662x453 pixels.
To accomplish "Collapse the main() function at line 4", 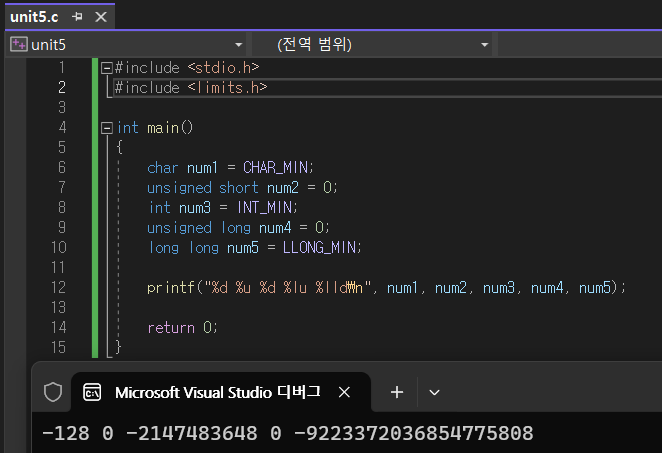I will (x=107, y=128).
